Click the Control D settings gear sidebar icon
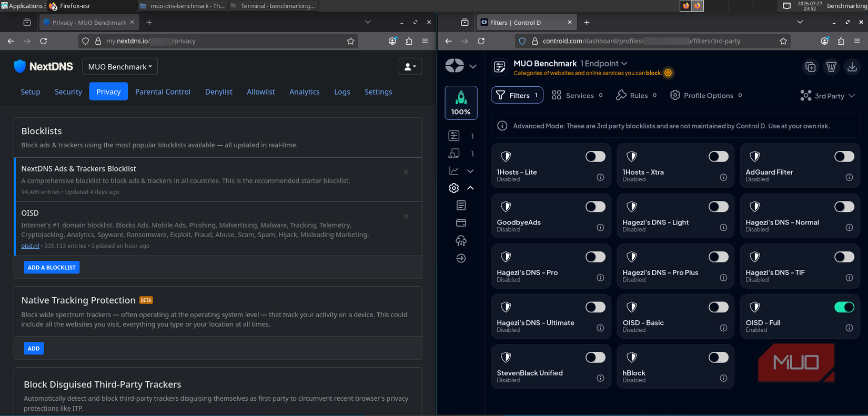The width and height of the screenshot is (868, 416). coord(454,188)
